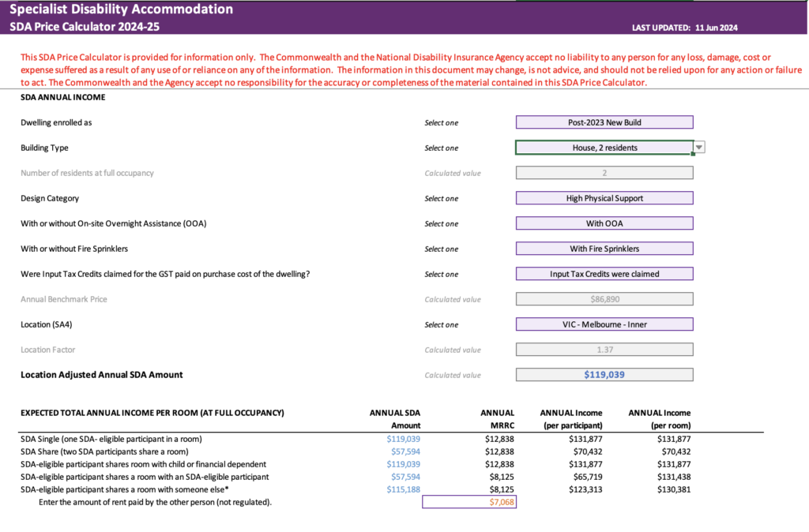Image resolution: width=809 pixels, height=532 pixels.
Task: Select the Location Factor value 1.37
Action: click(x=604, y=349)
